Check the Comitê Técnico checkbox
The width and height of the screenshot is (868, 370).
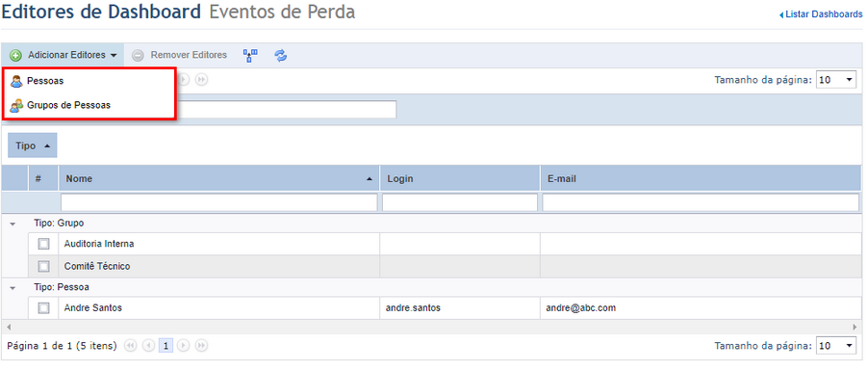pyautogui.click(x=43, y=267)
